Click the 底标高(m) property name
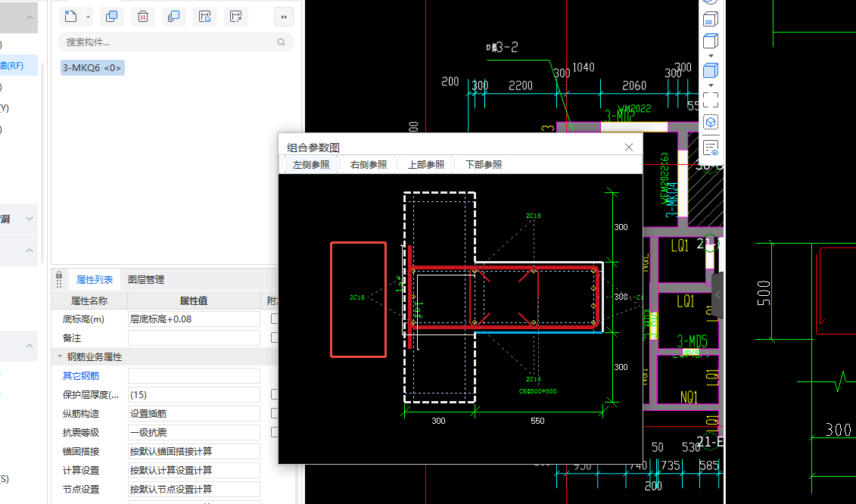The height and width of the screenshot is (504, 856). [83, 319]
